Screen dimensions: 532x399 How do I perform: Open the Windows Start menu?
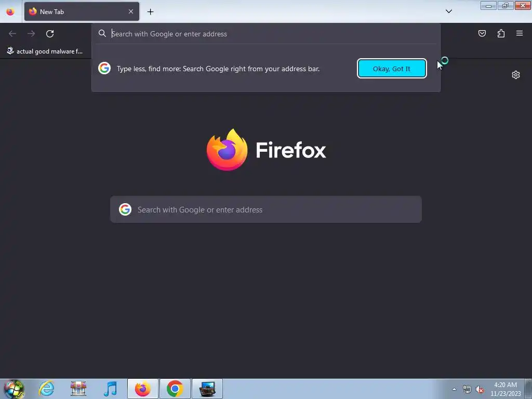(14, 389)
